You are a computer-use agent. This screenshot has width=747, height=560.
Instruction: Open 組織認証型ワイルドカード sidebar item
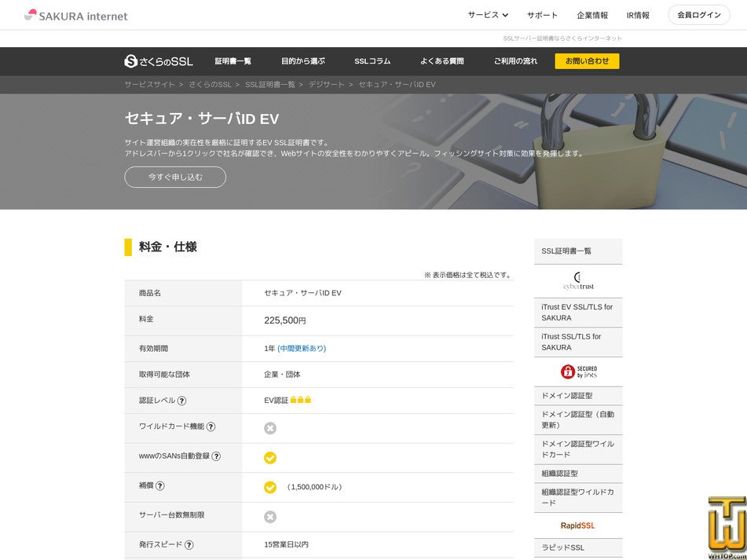pos(578,497)
